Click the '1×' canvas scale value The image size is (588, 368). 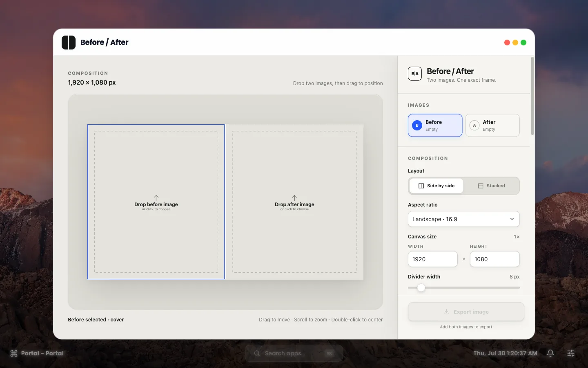pyautogui.click(x=517, y=237)
